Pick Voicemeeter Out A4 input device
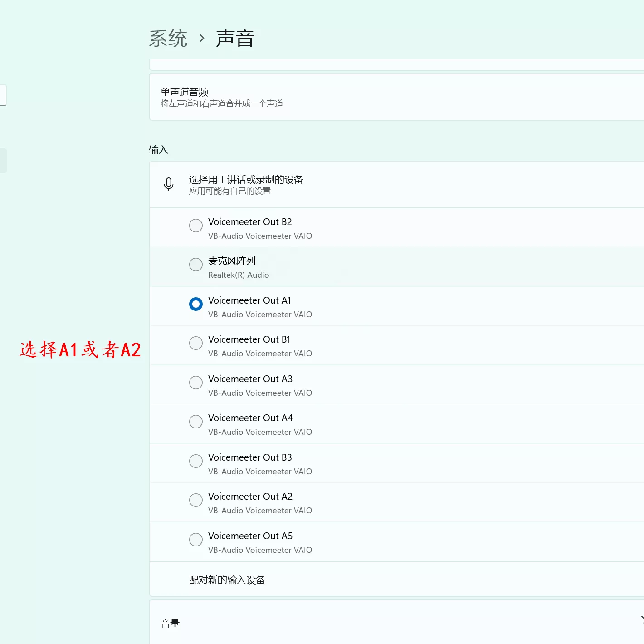 (196, 422)
